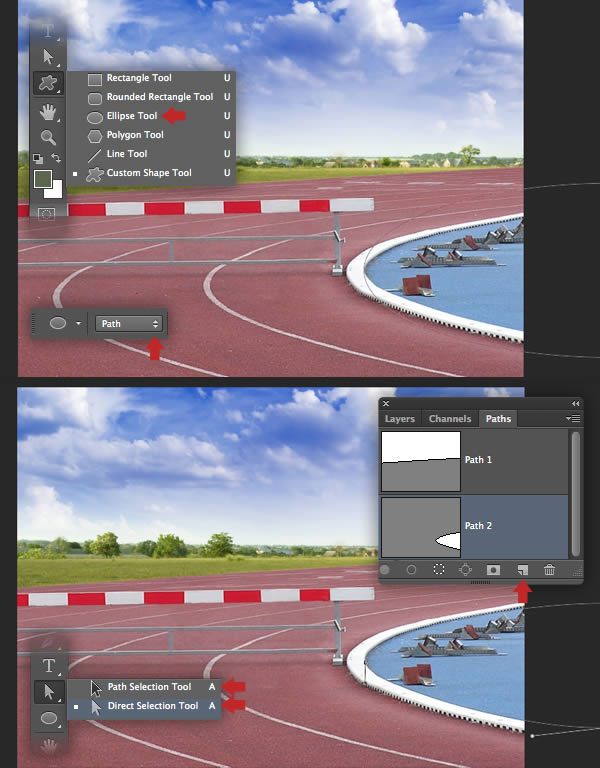Select the Type tool in upper toolbar
The height and width of the screenshot is (768, 600).
pos(48,31)
